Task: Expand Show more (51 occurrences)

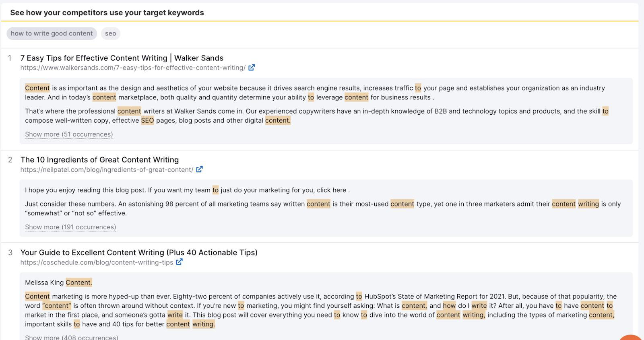Action: 69,134
